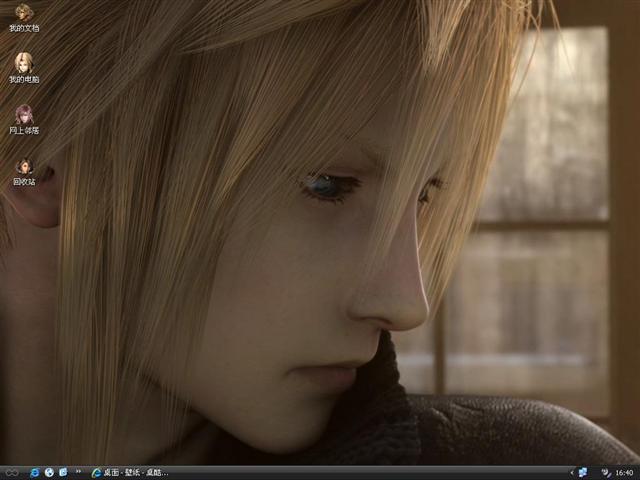Click the tray icon beside the clock

tap(607, 473)
